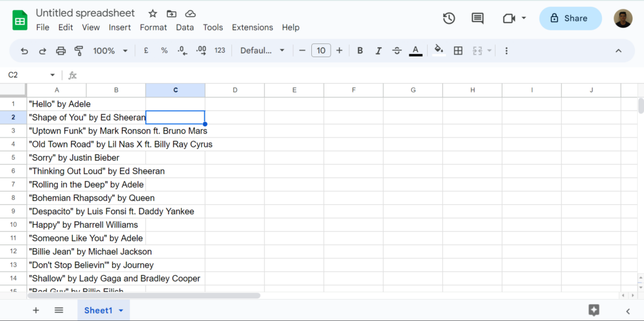Open the File menu
The image size is (644, 321).
pos(43,28)
